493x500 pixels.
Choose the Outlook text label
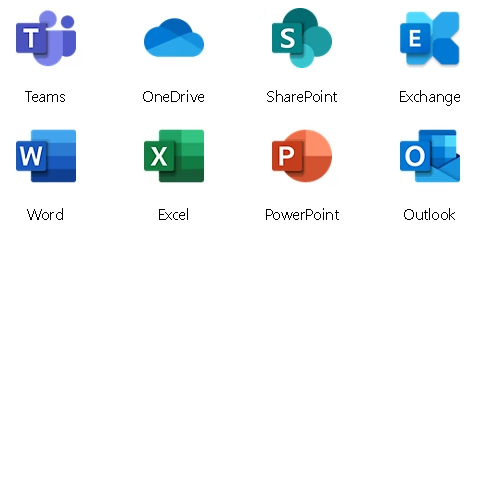(x=429, y=215)
